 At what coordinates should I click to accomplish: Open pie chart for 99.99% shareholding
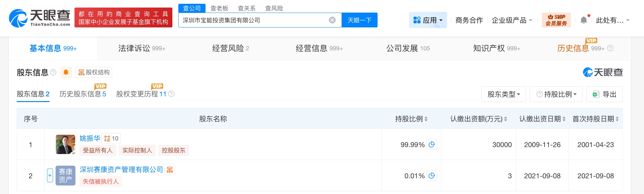click(432, 145)
